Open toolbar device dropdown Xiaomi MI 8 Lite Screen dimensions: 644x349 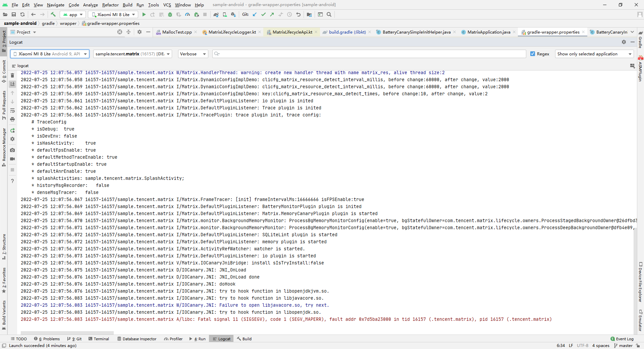[113, 14]
